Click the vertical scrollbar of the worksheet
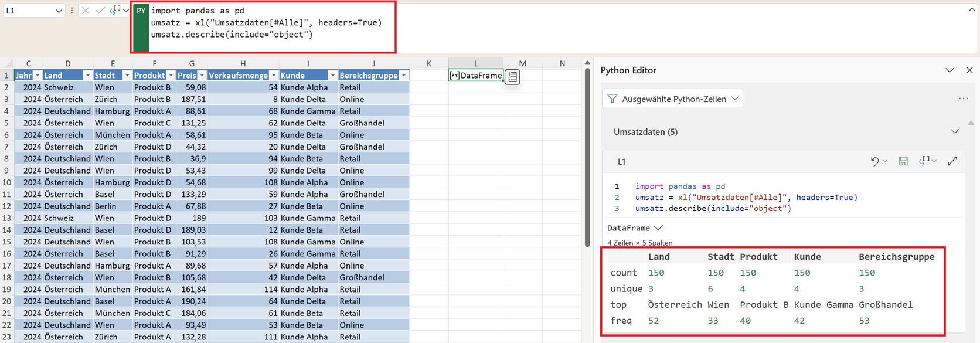This screenshot has height=343, width=980. 587,158
